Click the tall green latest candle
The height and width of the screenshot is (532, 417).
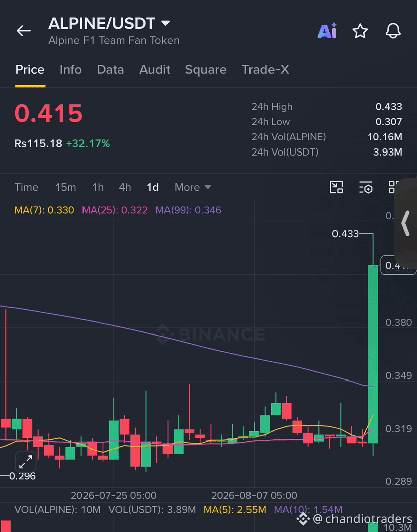(x=373, y=354)
